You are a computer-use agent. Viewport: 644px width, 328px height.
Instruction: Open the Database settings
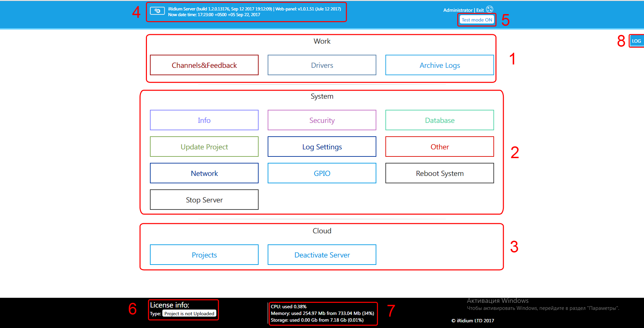pos(439,120)
